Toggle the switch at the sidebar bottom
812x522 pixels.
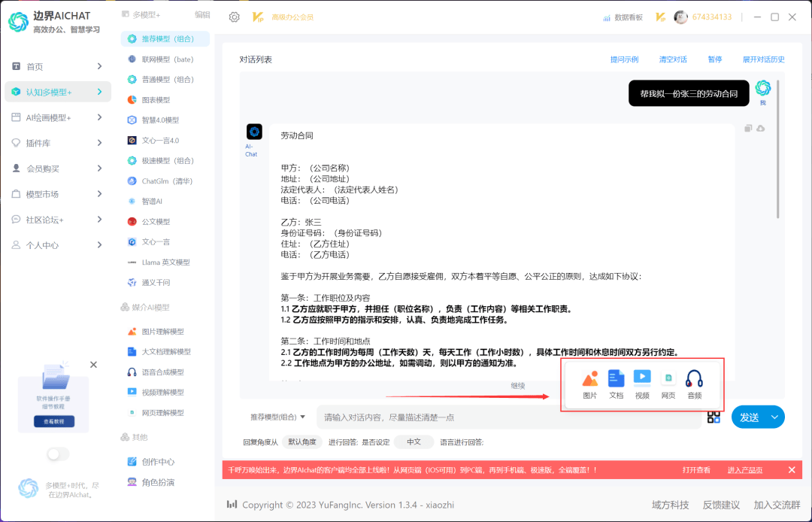[56, 454]
